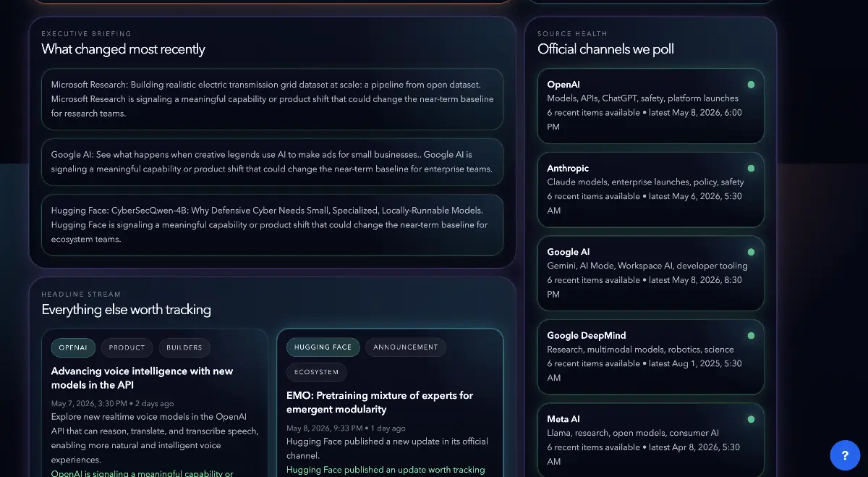Image resolution: width=868 pixels, height=477 pixels.
Task: Open 'Advancing voice intelligence with new models' headline
Action: point(142,378)
